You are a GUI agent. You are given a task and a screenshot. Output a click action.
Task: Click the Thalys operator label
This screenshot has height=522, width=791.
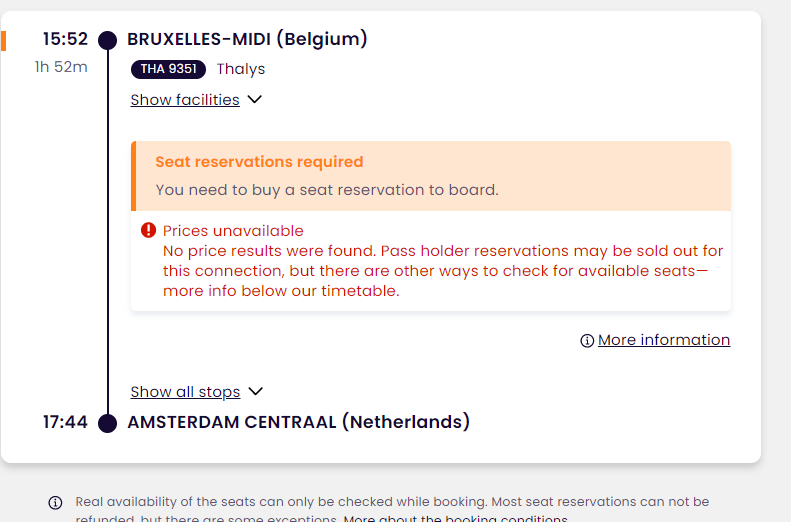(x=241, y=69)
